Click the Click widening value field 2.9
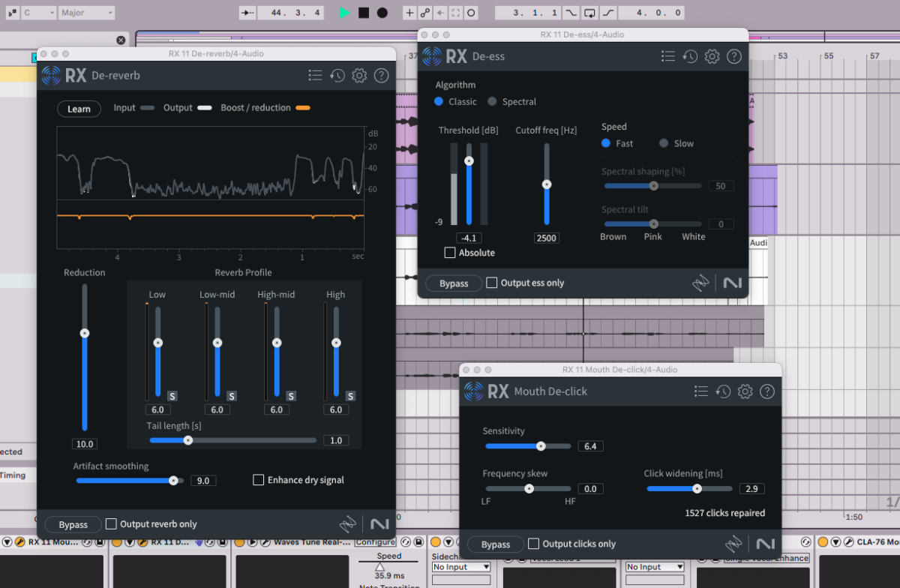The image size is (900, 588). tap(751, 488)
